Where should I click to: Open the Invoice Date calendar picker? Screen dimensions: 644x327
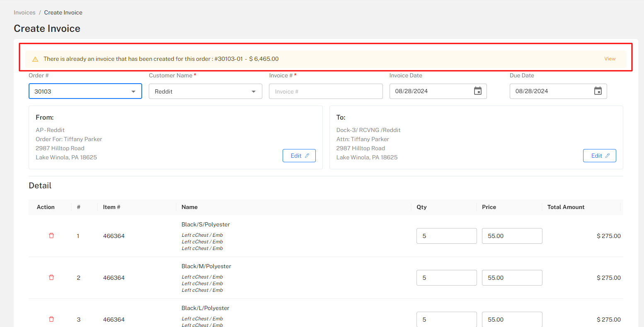click(x=477, y=91)
